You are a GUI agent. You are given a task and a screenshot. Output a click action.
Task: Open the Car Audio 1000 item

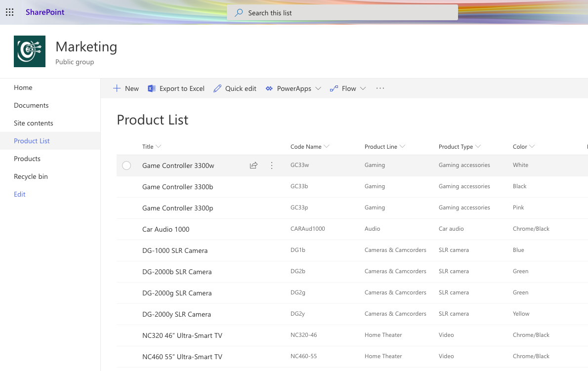(x=166, y=229)
